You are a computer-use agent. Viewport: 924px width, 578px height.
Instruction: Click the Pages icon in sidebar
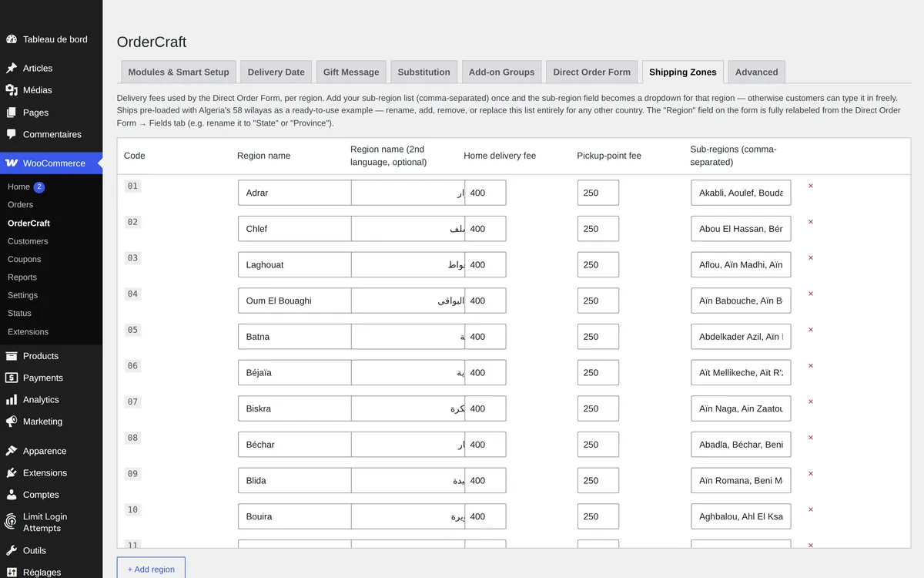point(12,113)
